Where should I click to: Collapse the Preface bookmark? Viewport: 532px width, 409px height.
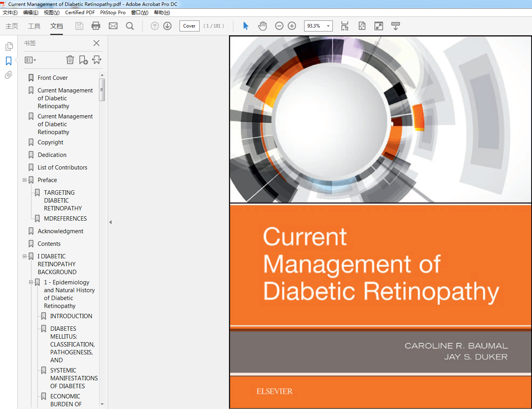coord(24,180)
